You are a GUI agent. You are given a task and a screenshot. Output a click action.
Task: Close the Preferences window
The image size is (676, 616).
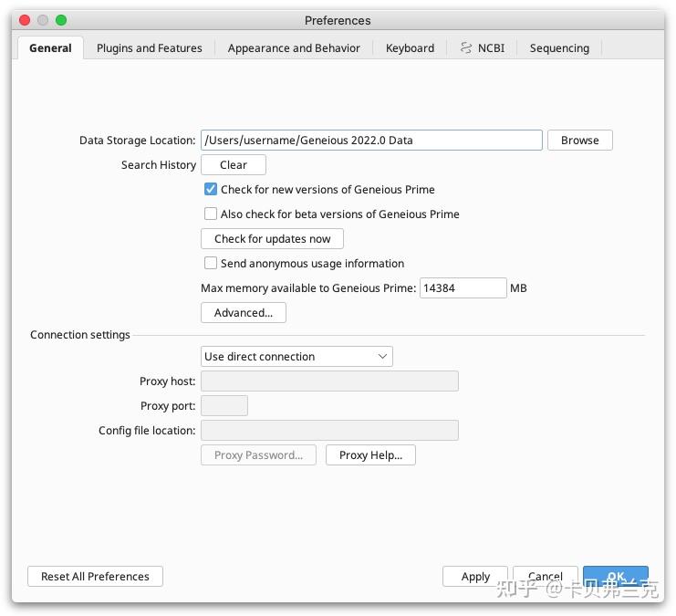pos(25,20)
